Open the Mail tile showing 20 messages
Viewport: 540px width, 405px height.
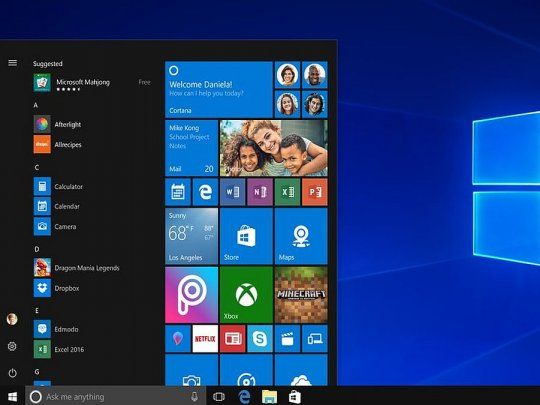pos(191,148)
